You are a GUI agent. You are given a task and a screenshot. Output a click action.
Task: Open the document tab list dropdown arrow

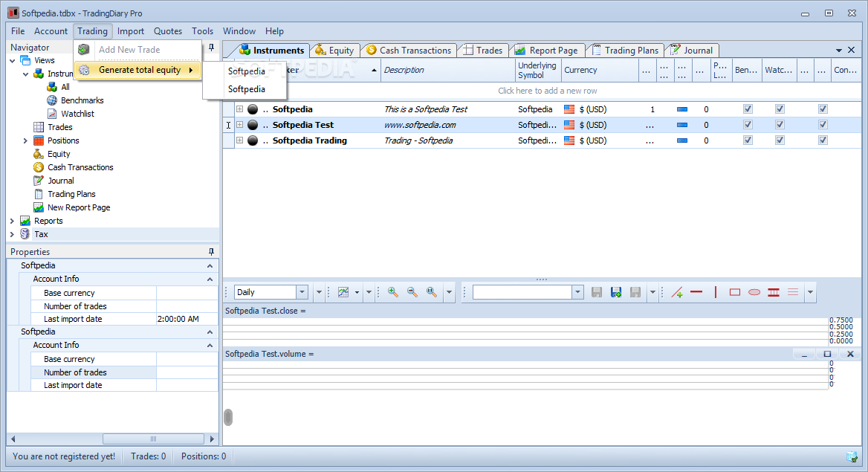839,50
